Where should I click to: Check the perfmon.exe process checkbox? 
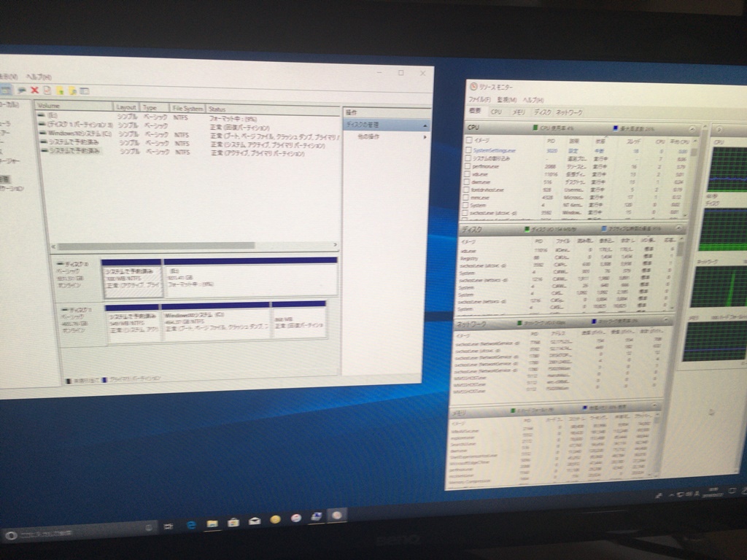pos(468,167)
